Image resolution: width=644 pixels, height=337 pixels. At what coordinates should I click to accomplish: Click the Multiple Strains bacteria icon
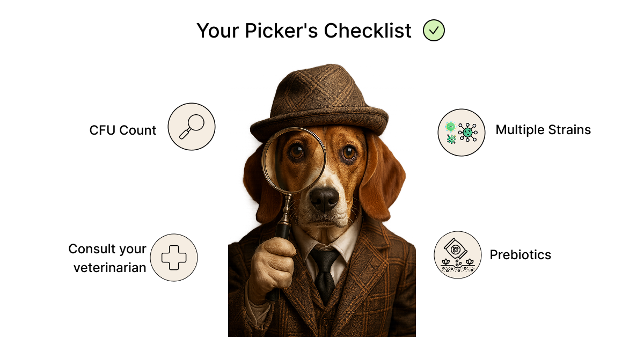click(462, 133)
